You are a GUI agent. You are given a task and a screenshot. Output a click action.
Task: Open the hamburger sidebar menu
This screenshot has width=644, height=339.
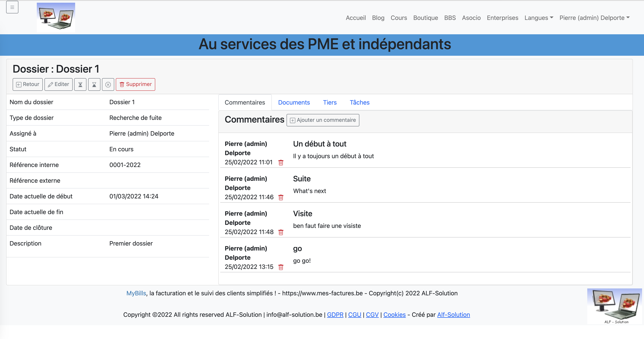tap(12, 7)
